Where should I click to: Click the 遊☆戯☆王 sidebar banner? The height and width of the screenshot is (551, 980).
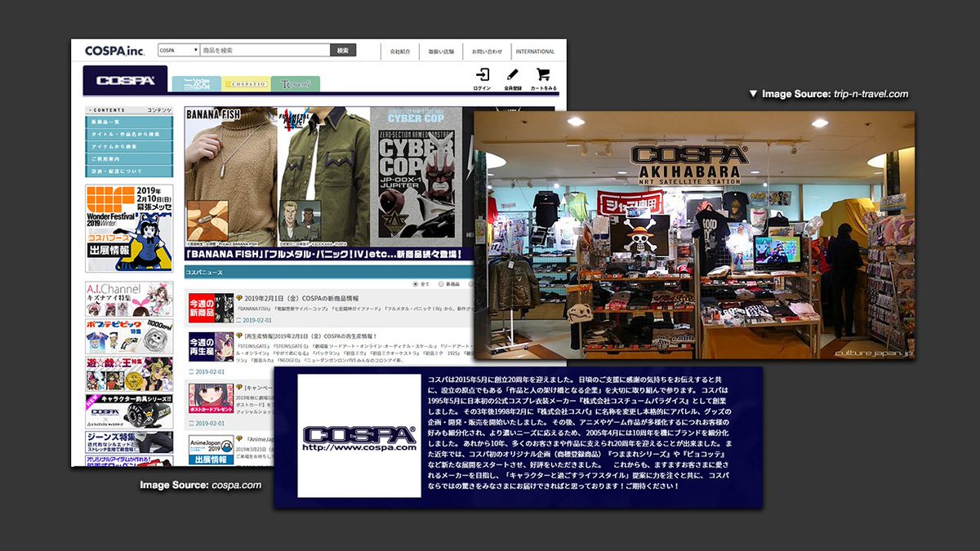[129, 374]
